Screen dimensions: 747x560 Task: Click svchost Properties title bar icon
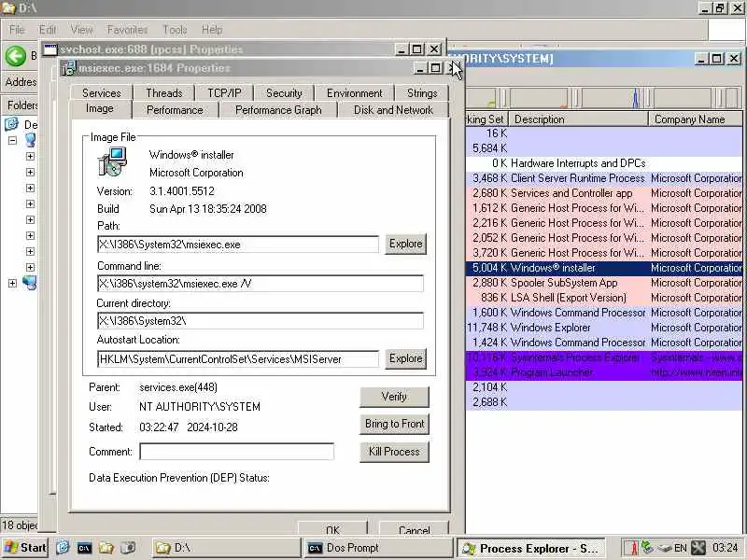point(50,49)
